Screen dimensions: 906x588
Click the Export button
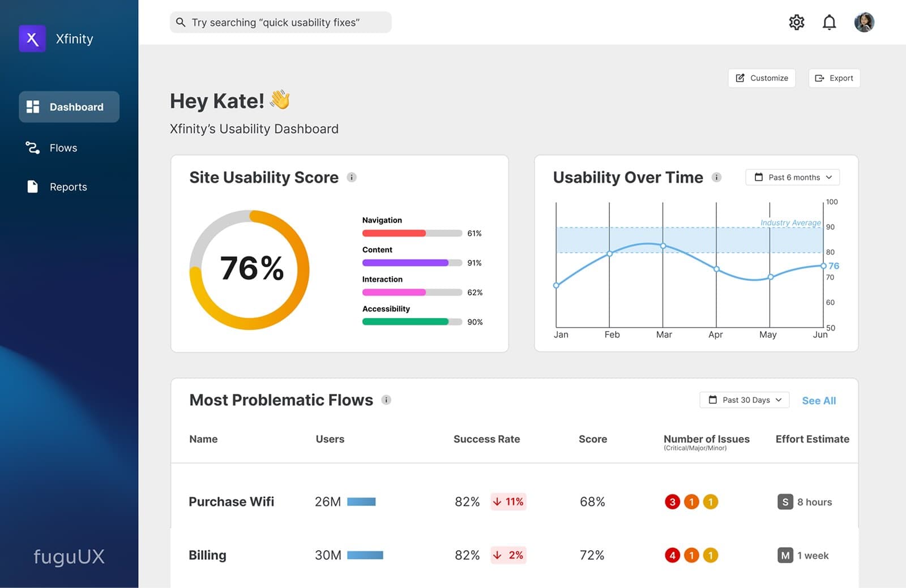tap(834, 78)
